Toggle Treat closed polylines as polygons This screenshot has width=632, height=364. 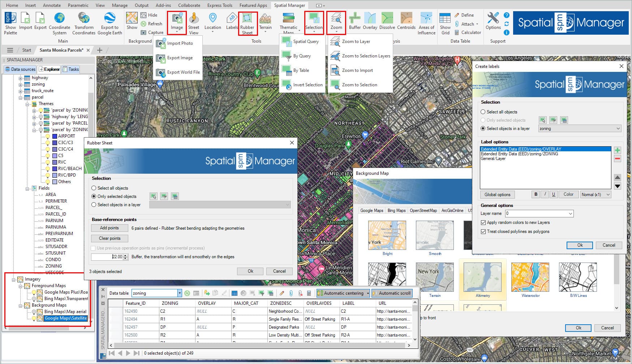click(483, 231)
